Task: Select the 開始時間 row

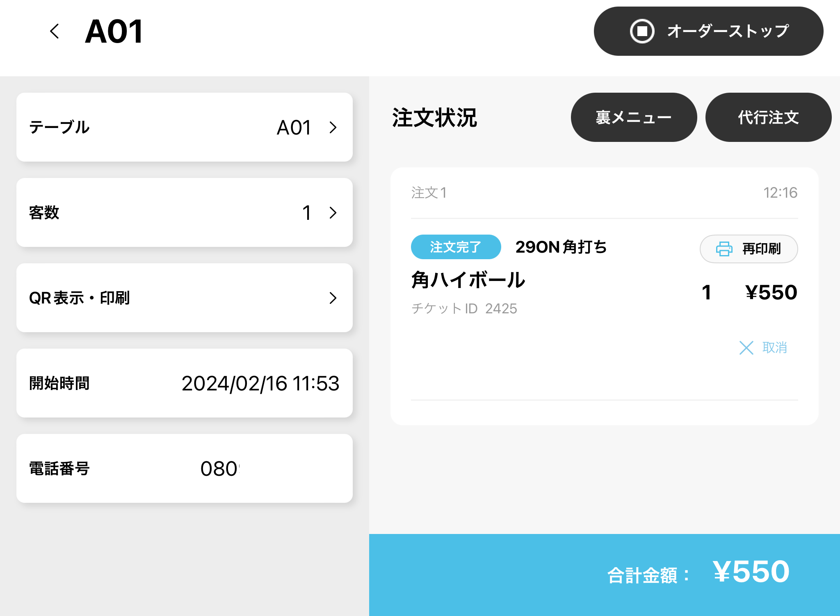Action: [185, 383]
